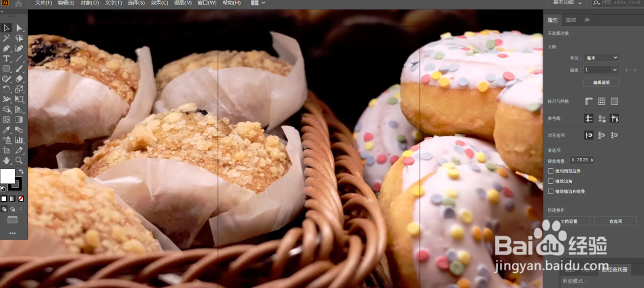Open the 编辑(E) menu
This screenshot has width=644, height=288.
click(x=66, y=3)
